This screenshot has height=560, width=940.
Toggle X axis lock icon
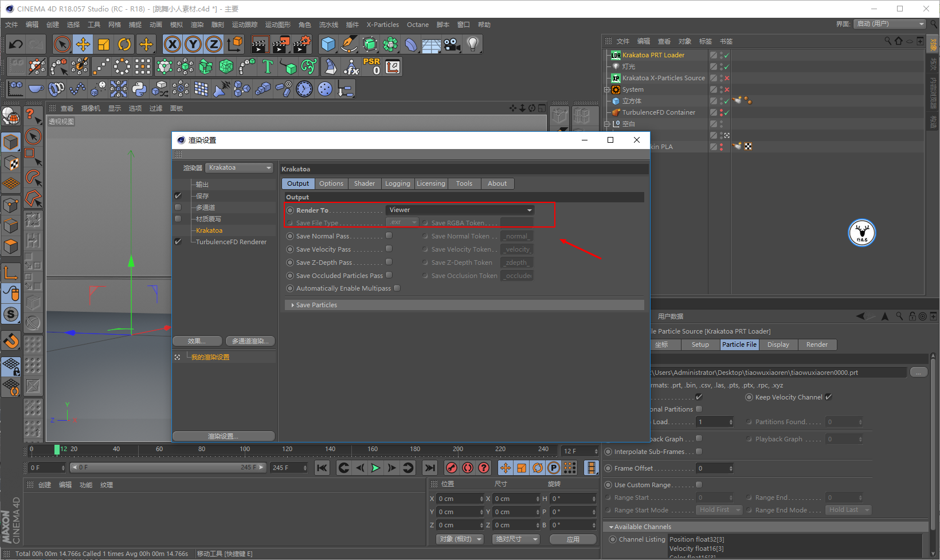coord(173,44)
